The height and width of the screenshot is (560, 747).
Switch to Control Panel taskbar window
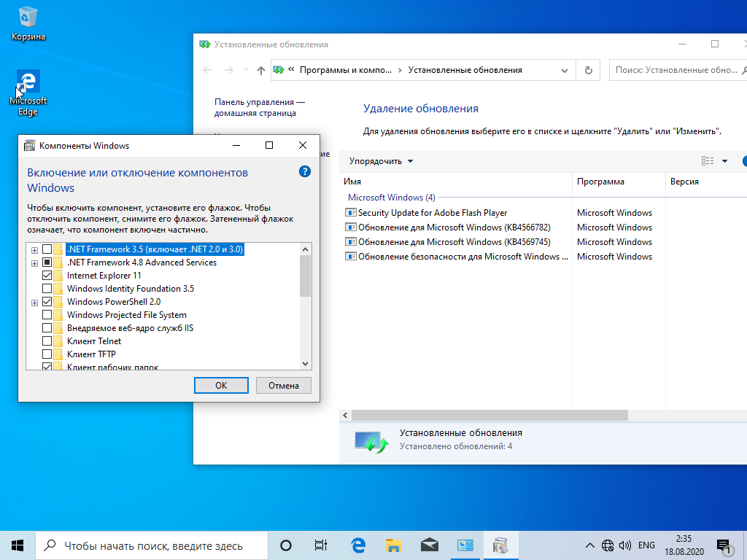point(465,545)
